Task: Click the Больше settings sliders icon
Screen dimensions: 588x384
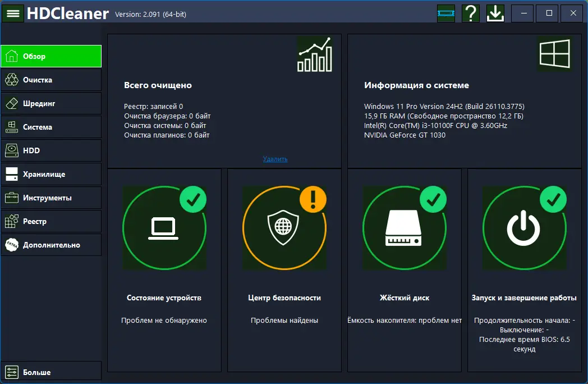Action: click(12, 372)
